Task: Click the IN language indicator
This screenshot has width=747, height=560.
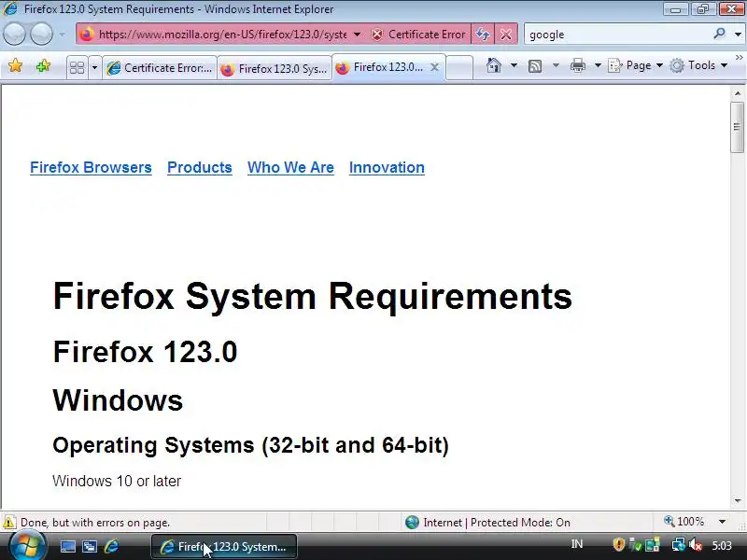Action: (x=577, y=544)
